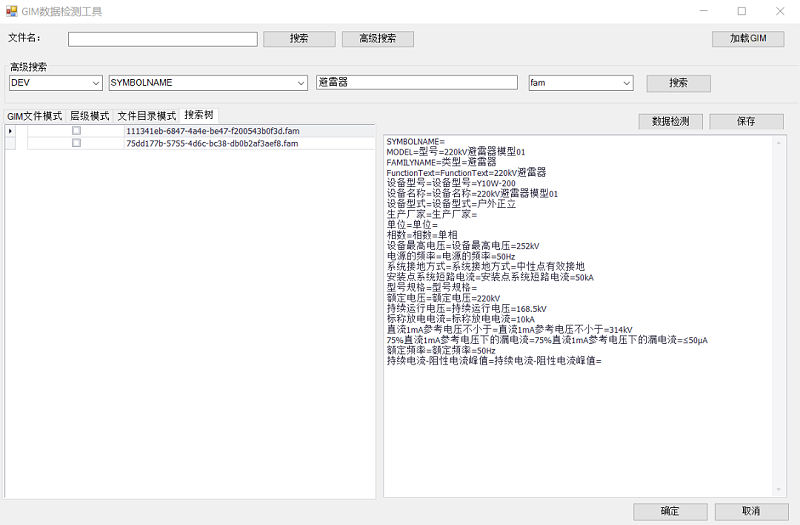Click 搜索 button in advanced search row
The width and height of the screenshot is (800, 525).
[x=679, y=83]
